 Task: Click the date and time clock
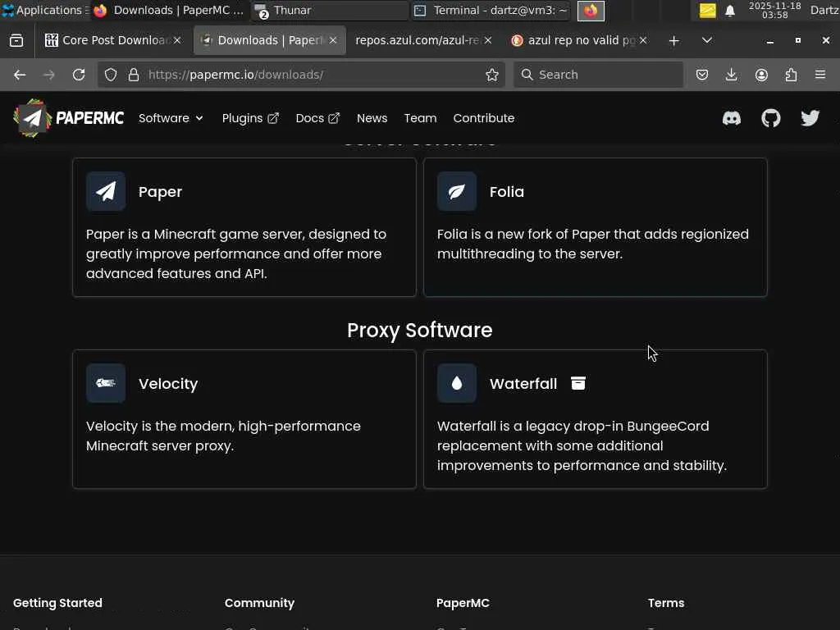click(774, 10)
